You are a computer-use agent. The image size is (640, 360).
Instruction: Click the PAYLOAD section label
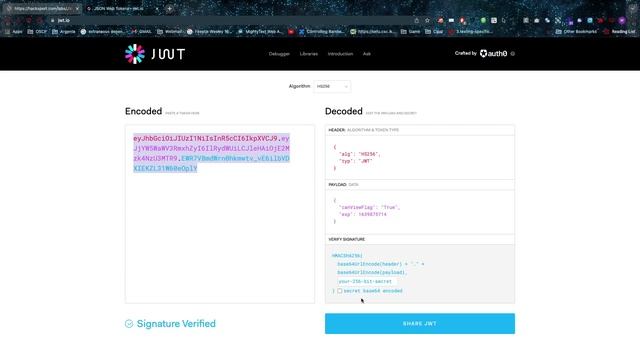click(x=338, y=184)
